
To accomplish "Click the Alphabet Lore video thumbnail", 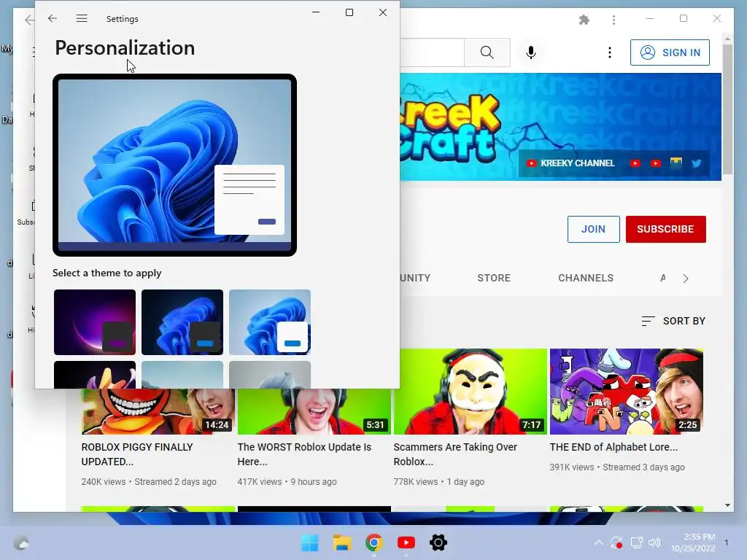I will coord(627,392).
